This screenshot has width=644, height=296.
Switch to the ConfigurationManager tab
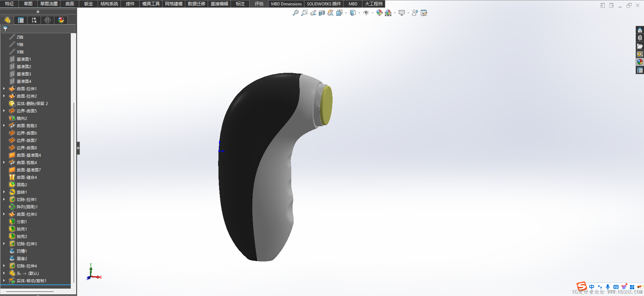point(34,20)
